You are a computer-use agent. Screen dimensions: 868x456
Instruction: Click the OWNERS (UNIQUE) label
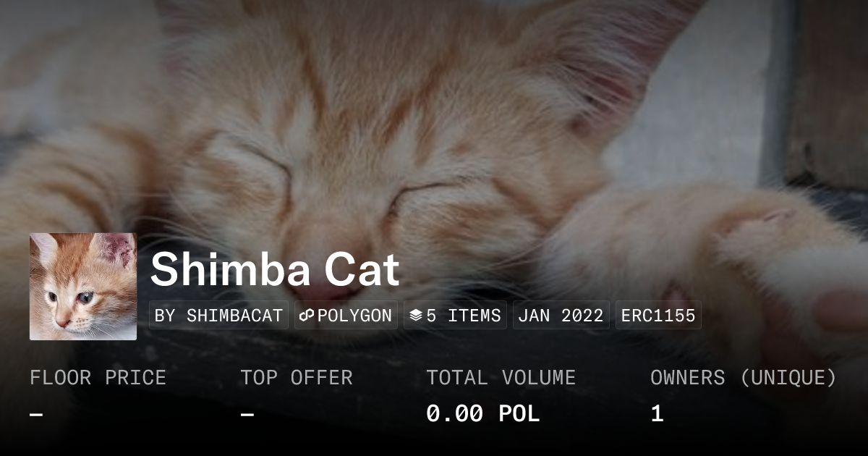click(744, 378)
